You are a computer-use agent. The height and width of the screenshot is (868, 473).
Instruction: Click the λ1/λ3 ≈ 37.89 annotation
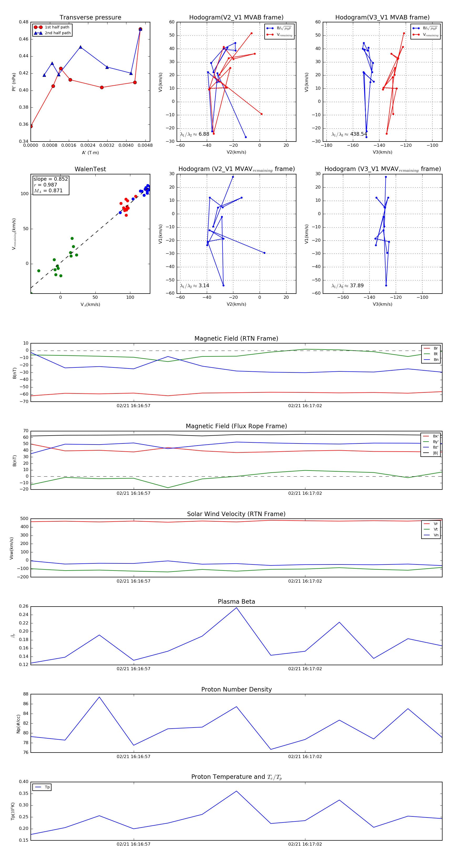pyautogui.click(x=347, y=286)
